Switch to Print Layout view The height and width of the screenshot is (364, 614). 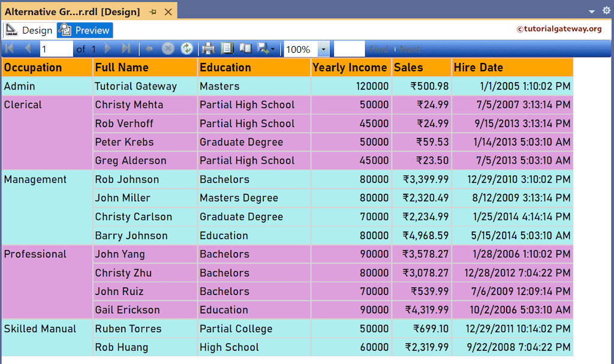(227, 49)
